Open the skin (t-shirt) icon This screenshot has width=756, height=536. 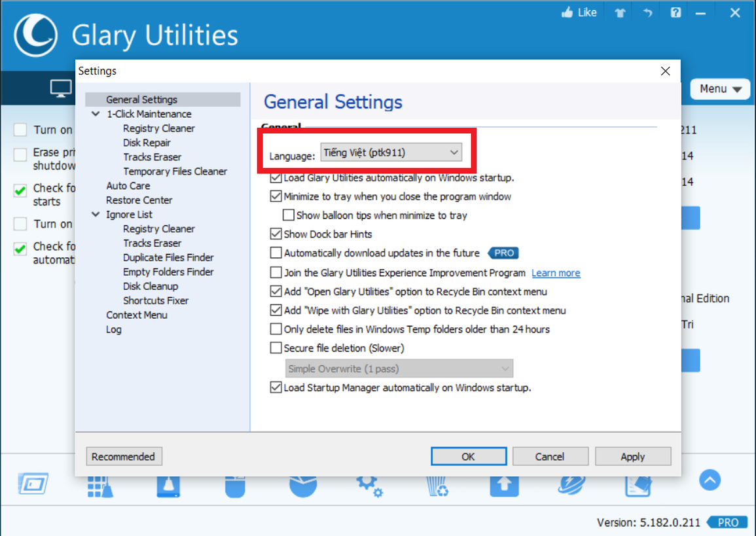coord(619,13)
